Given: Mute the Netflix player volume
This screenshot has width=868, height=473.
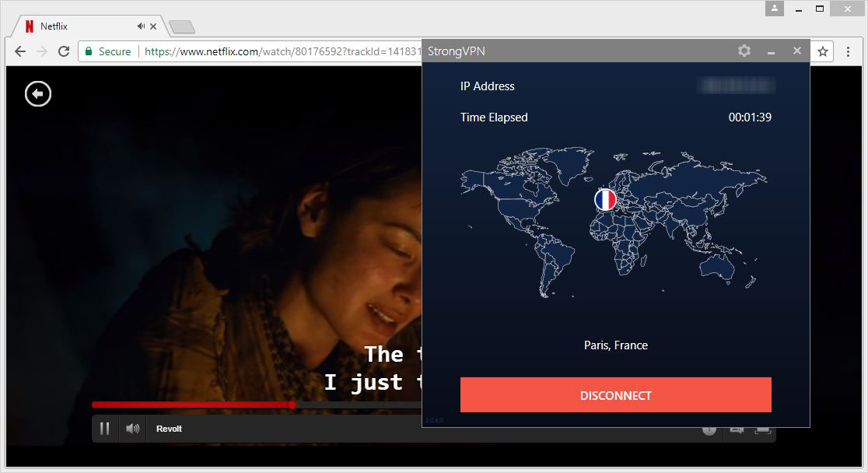Looking at the screenshot, I should [x=133, y=429].
